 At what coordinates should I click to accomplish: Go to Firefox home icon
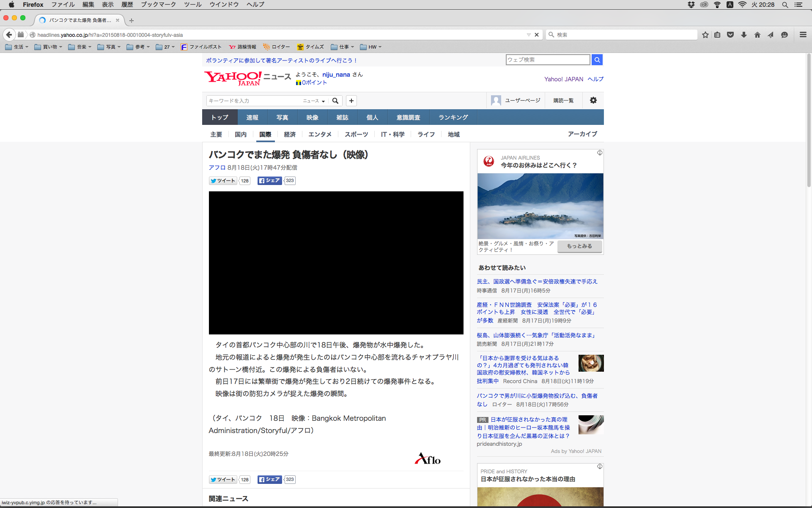coord(757,35)
